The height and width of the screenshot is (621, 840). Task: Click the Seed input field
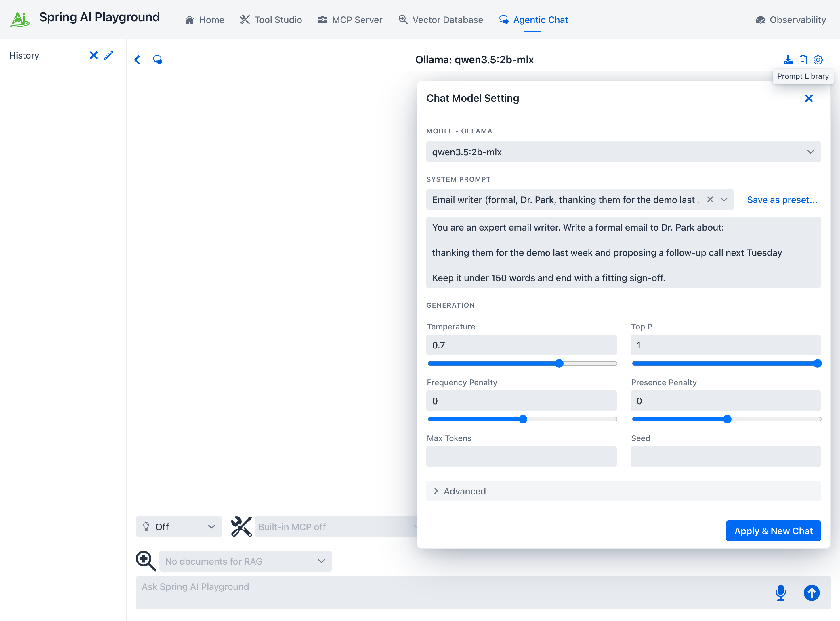point(726,456)
